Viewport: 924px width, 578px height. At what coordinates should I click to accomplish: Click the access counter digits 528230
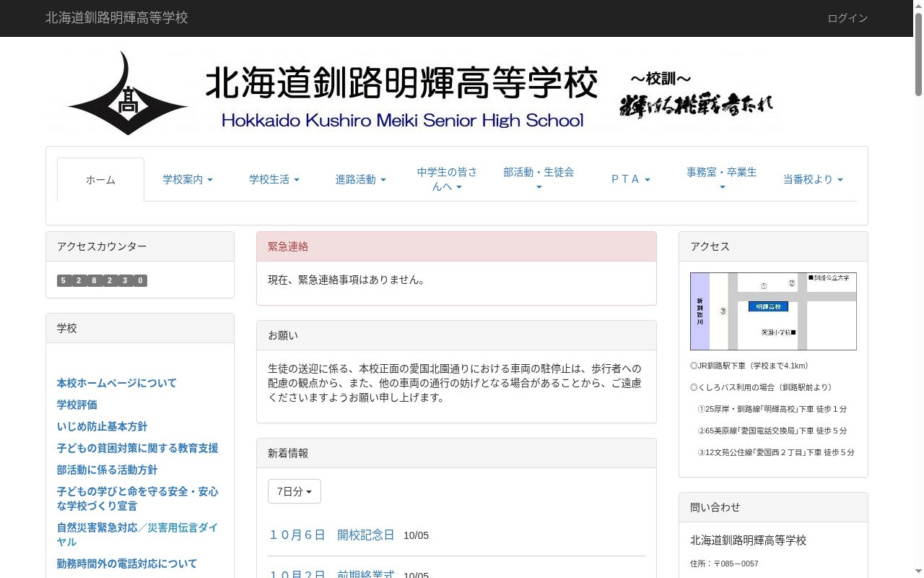click(x=102, y=280)
